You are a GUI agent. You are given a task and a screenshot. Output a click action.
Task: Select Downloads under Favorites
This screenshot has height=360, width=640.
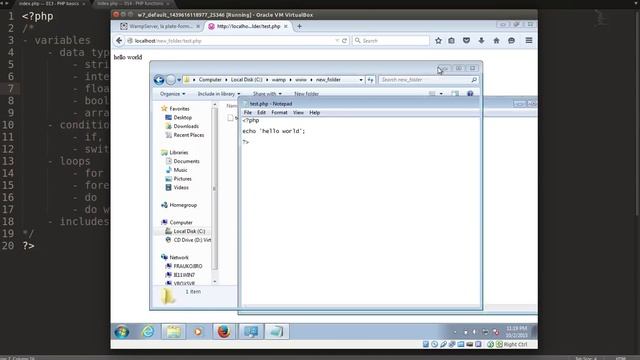[x=186, y=127]
